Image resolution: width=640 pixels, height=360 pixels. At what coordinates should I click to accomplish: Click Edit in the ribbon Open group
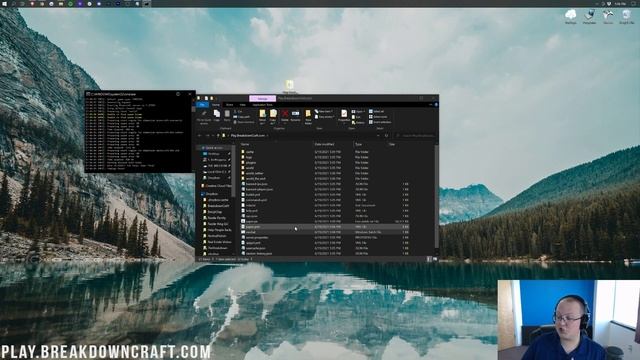[356, 117]
